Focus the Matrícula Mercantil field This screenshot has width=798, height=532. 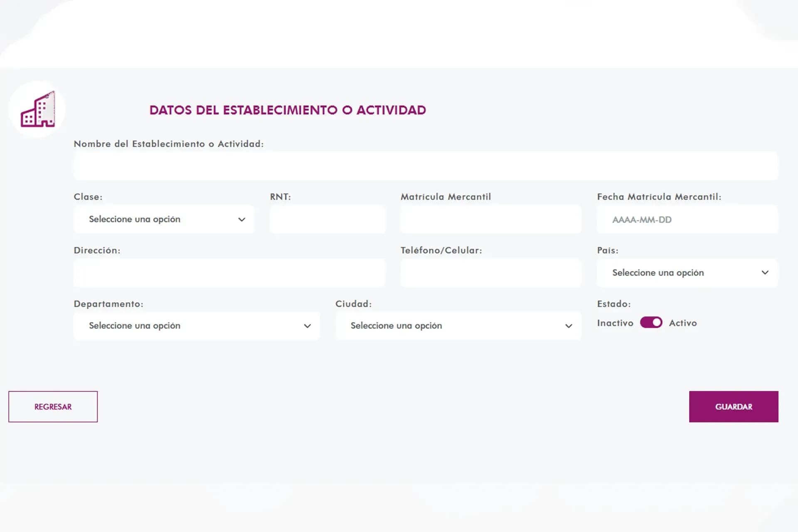pyautogui.click(x=491, y=219)
